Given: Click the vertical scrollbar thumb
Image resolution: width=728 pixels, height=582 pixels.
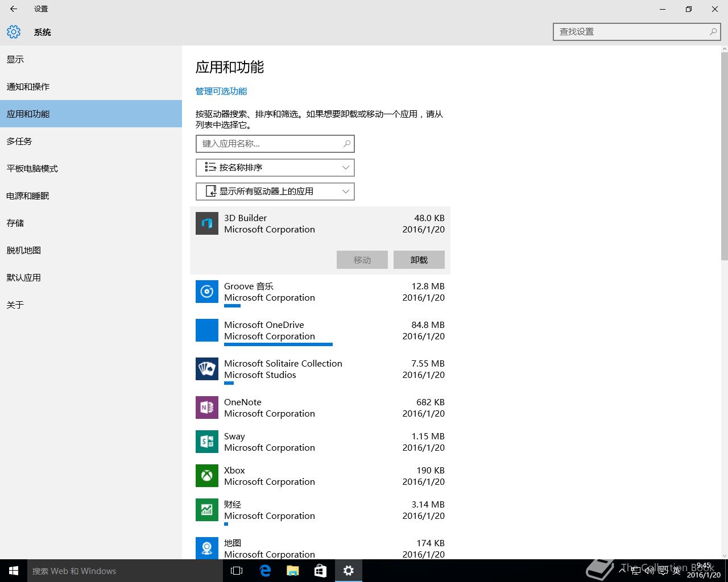Looking at the screenshot, I should pyautogui.click(x=725, y=156).
